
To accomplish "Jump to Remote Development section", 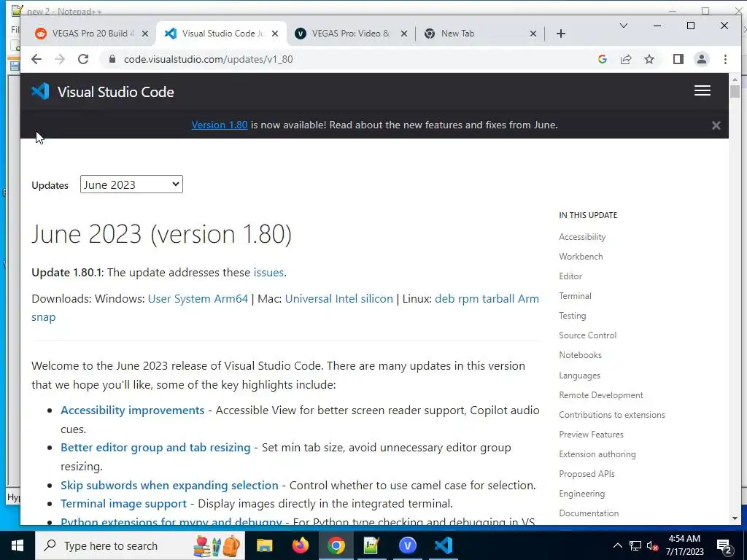I will 601,394.
